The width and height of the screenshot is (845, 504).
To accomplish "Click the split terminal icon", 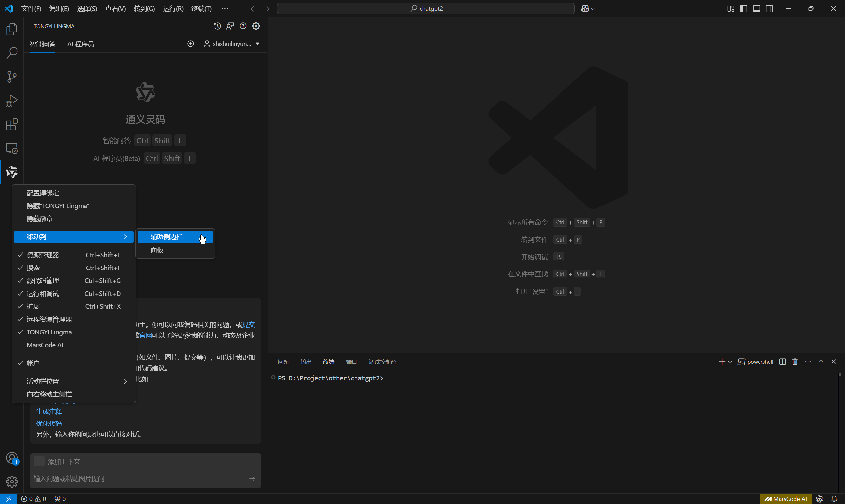I will (782, 362).
